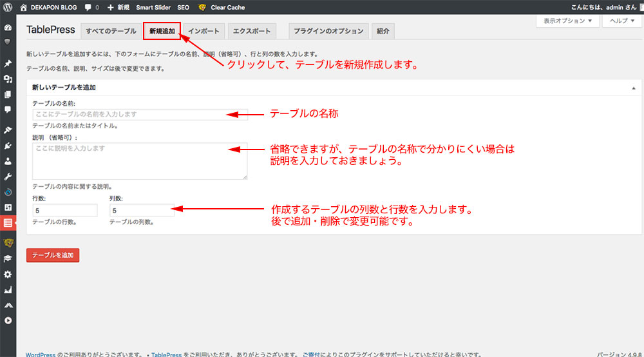
Task: Click the cheetah icon next to Clear Cache
Action: click(202, 7)
